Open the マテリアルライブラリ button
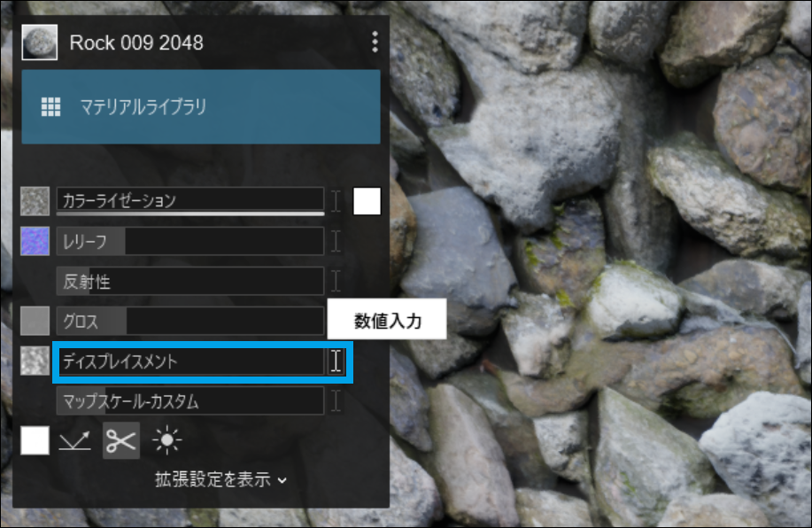Screen dimensions: 812x528 coord(201,106)
